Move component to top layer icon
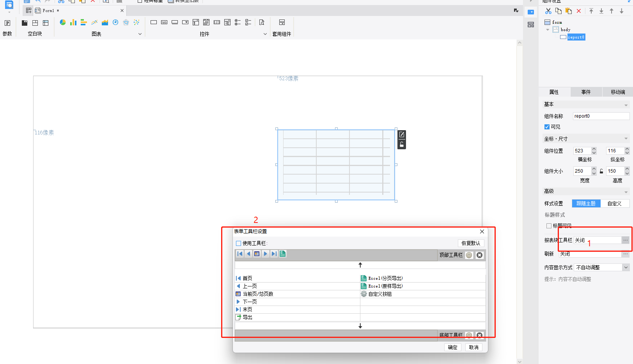This screenshot has width=633, height=364. pos(591,11)
